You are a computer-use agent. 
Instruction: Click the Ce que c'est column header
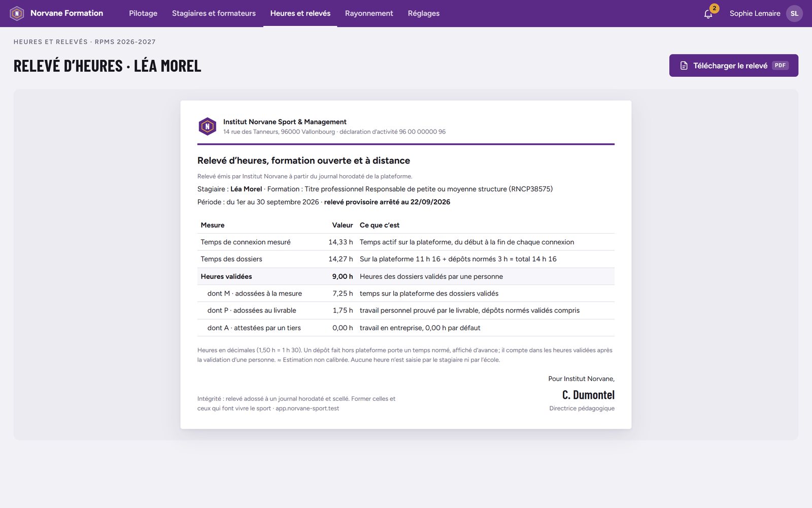click(x=380, y=225)
